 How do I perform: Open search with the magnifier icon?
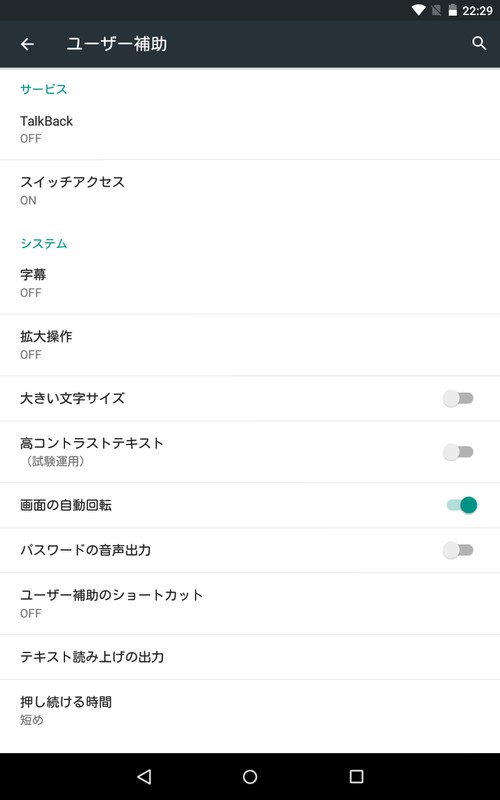[x=479, y=43]
